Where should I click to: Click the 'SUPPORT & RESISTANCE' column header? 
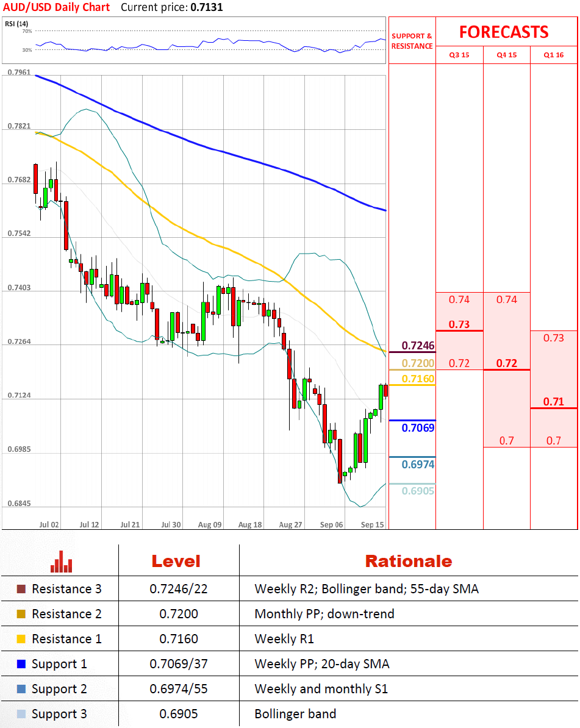click(x=412, y=41)
